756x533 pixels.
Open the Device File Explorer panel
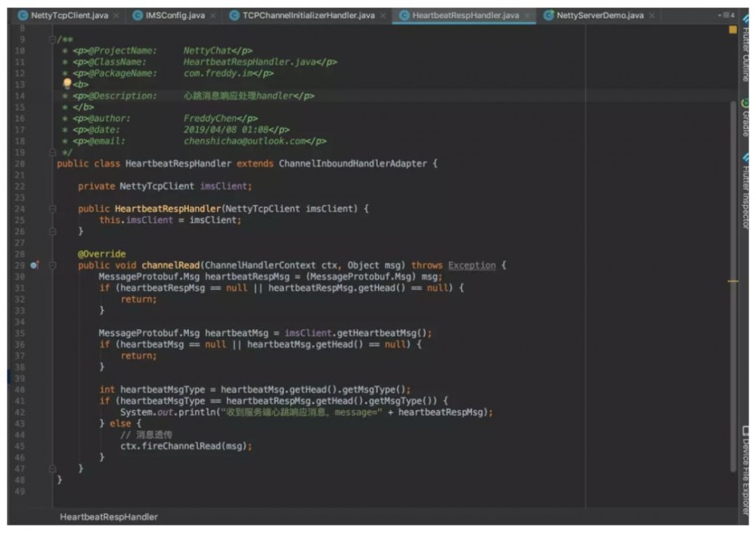746,469
